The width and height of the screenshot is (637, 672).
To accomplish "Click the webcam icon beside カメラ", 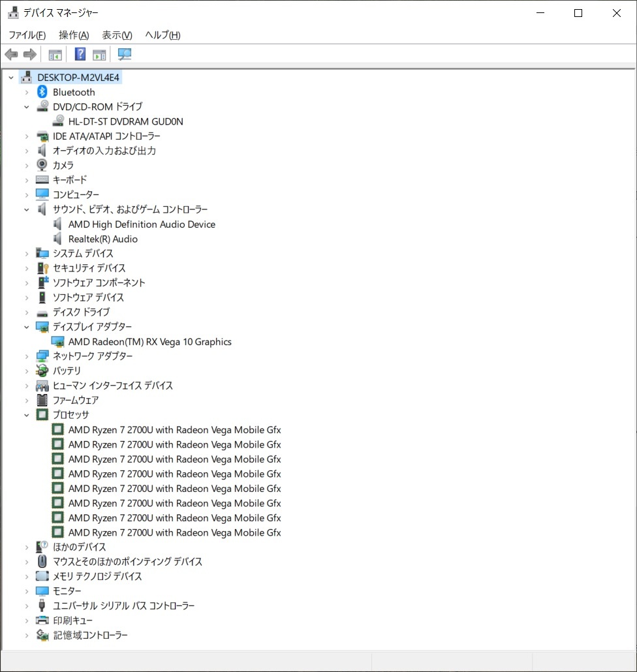I will coord(42,164).
